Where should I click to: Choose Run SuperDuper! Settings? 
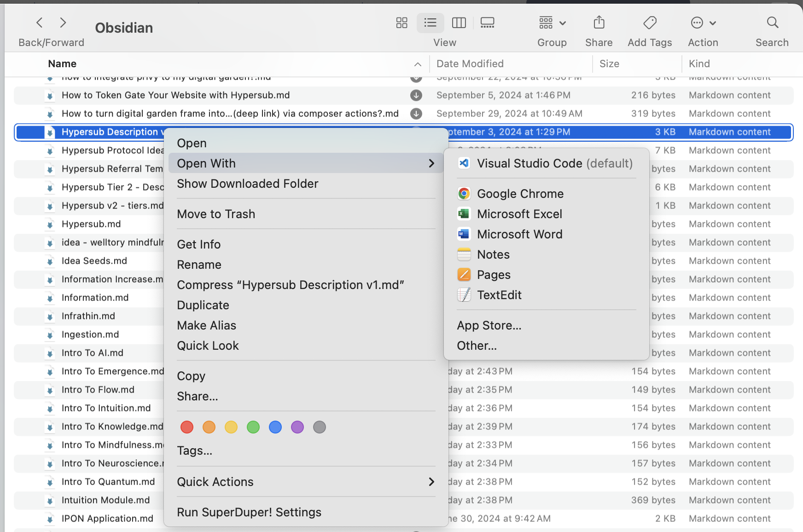(306, 512)
